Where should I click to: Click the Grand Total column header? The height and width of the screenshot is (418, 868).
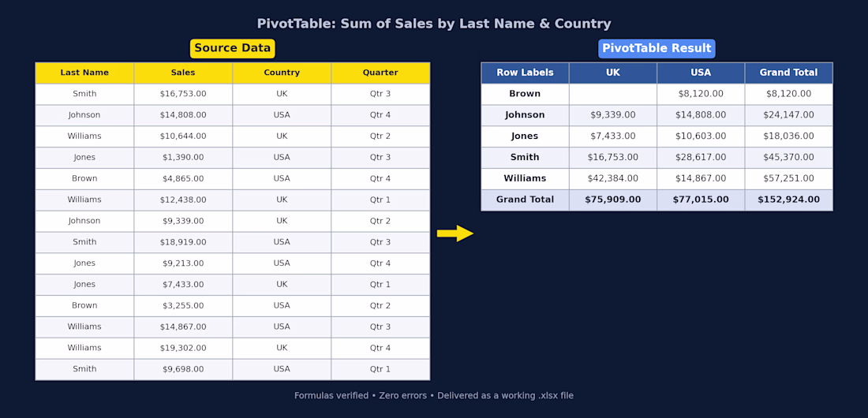[x=789, y=73]
